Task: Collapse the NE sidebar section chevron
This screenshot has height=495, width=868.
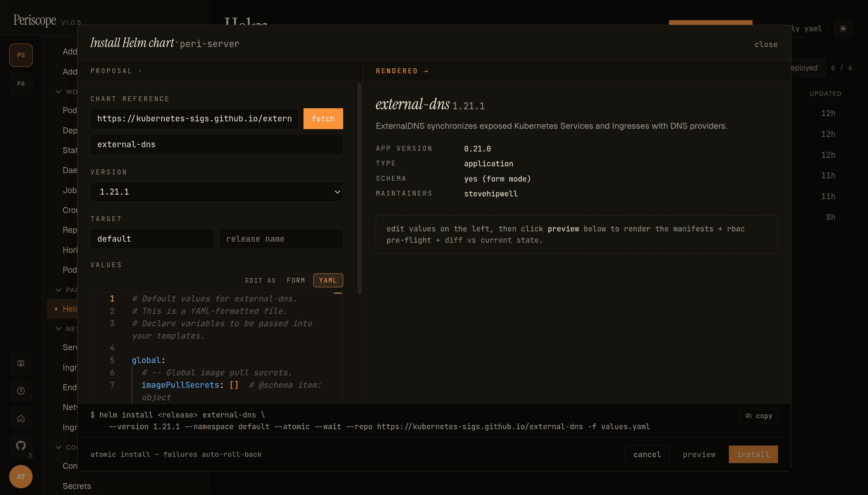Action: [x=58, y=329]
